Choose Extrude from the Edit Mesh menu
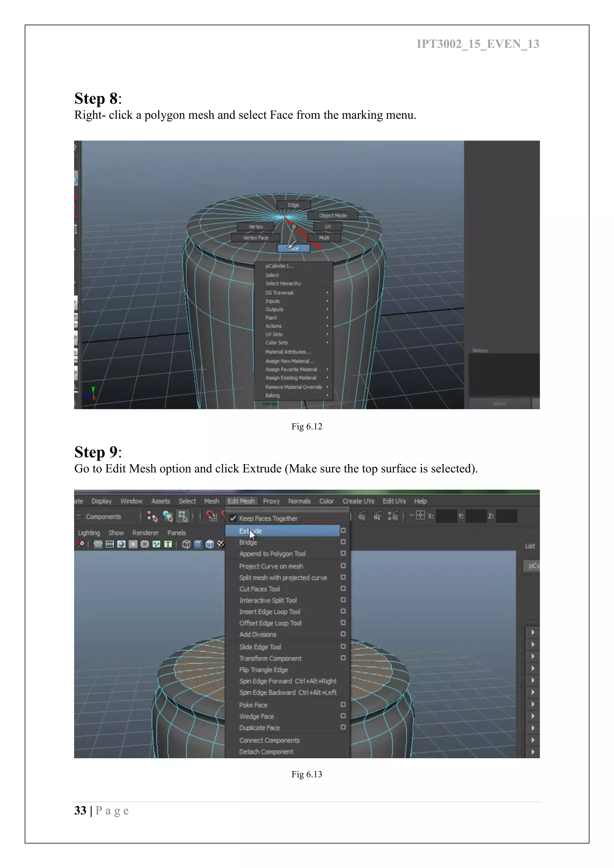 [282, 531]
